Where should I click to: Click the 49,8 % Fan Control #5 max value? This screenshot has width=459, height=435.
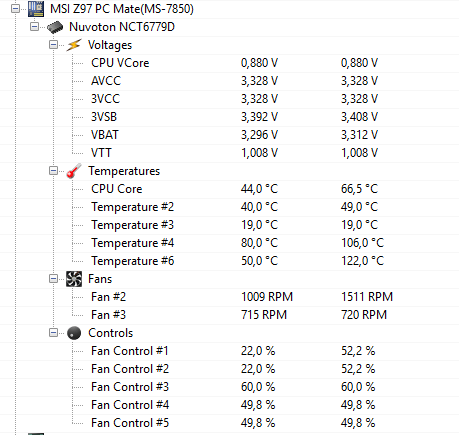358,423
